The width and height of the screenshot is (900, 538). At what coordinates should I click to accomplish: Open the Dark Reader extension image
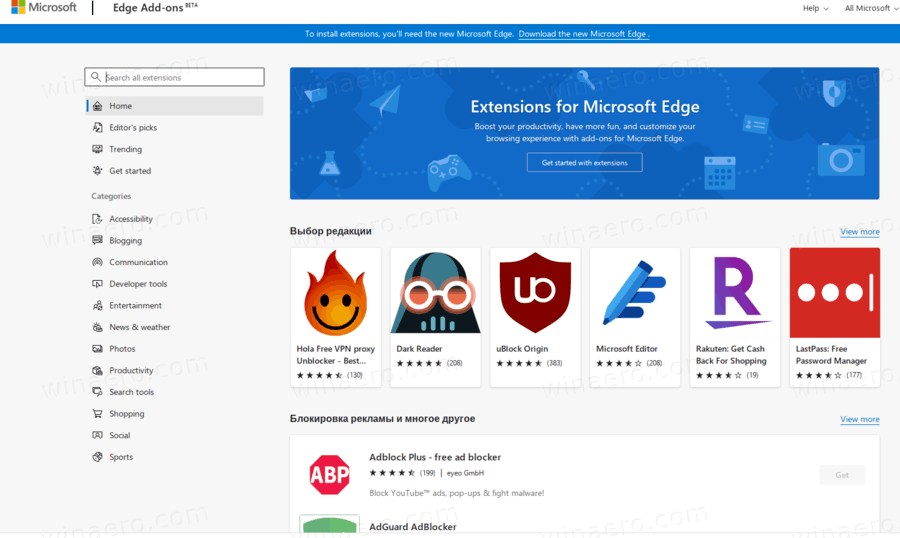(x=436, y=293)
